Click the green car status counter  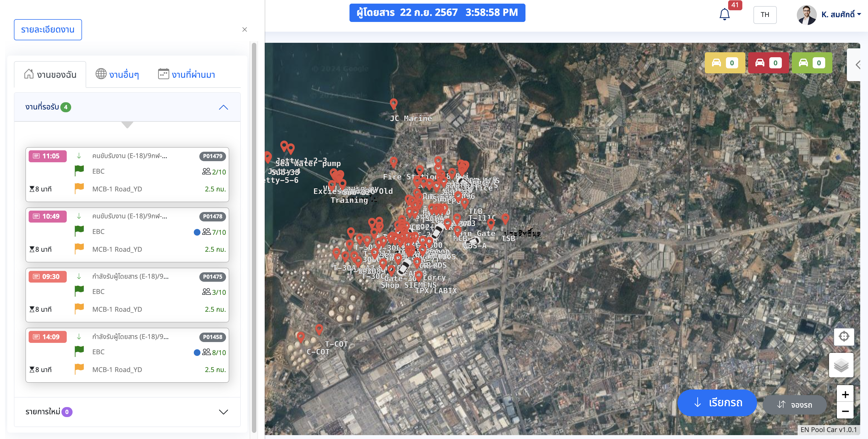coord(811,63)
